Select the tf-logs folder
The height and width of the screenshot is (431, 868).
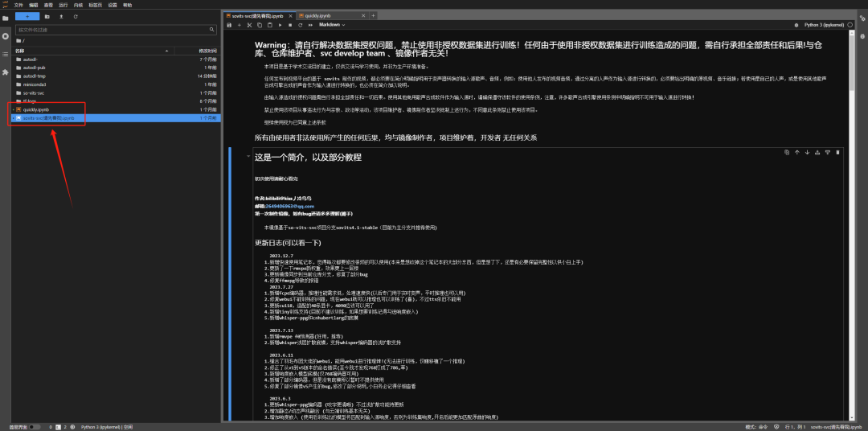(x=117, y=101)
